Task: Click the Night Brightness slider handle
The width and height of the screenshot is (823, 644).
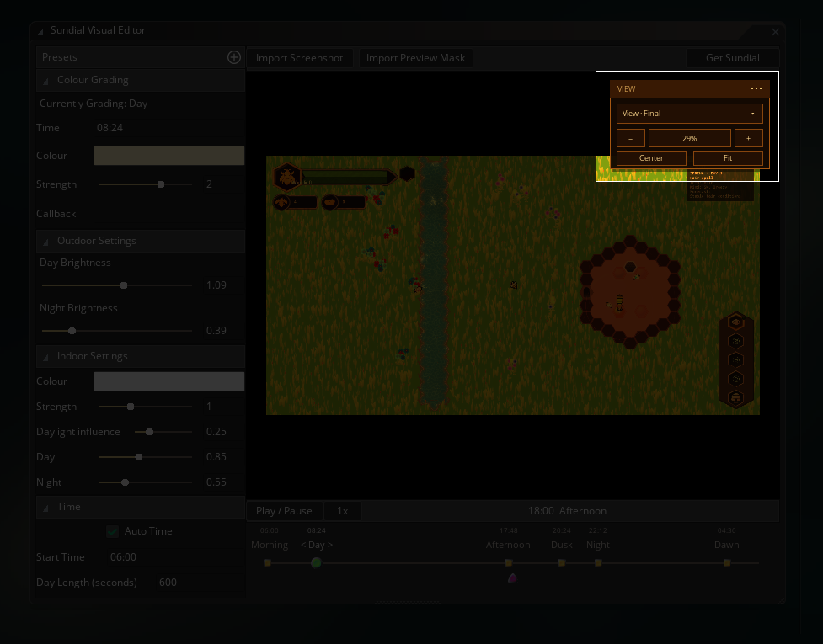Action: coord(72,331)
